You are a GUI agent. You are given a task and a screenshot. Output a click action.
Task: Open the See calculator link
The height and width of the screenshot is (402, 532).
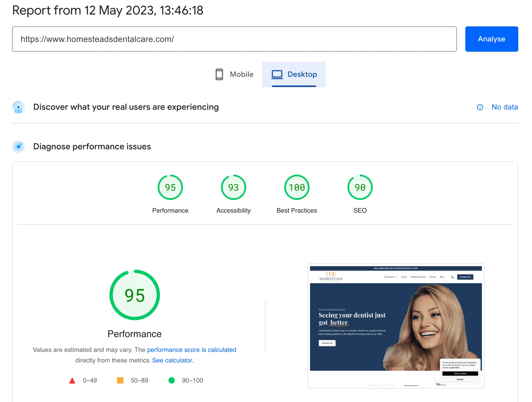click(x=173, y=360)
